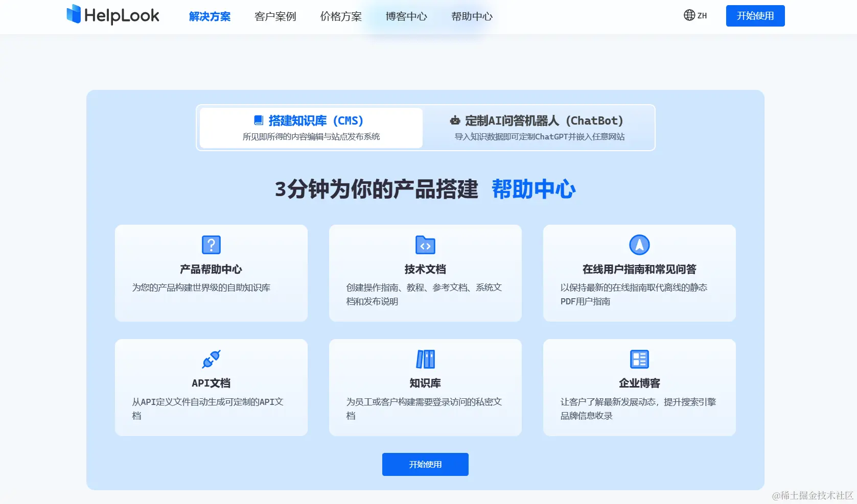Open the 客户案例 menu item
This screenshot has width=857, height=504.
pos(275,16)
